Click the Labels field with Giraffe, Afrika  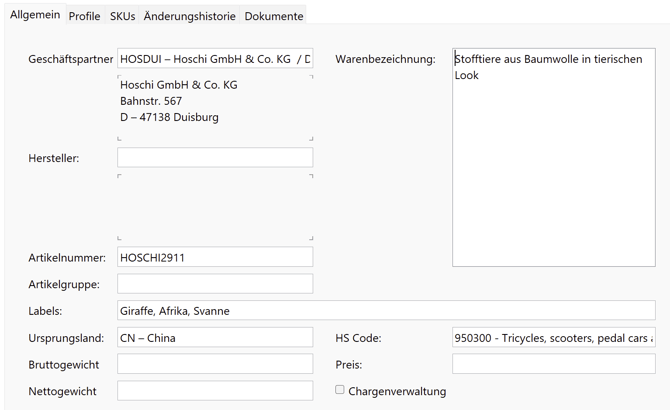click(386, 311)
